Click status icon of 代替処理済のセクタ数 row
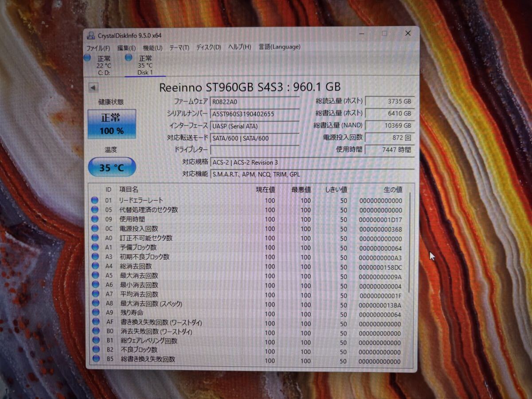532x399 pixels. pyautogui.click(x=95, y=210)
